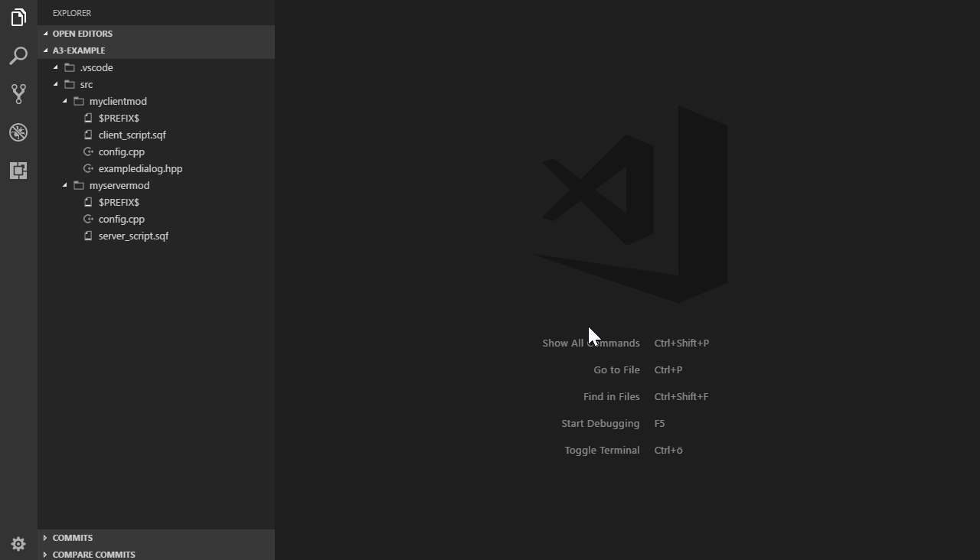Click the OPEN EDITORS header label
Viewport: 980px width, 560px height.
(83, 34)
